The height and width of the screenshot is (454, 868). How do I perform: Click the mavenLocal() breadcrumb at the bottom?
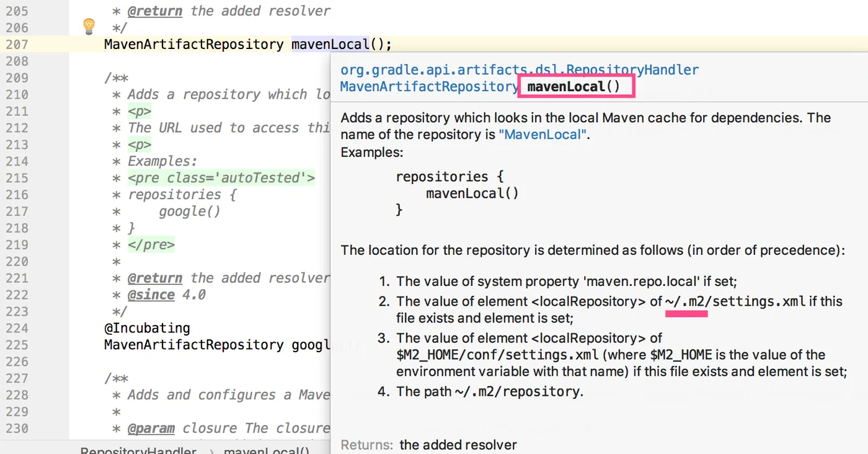click(x=267, y=450)
